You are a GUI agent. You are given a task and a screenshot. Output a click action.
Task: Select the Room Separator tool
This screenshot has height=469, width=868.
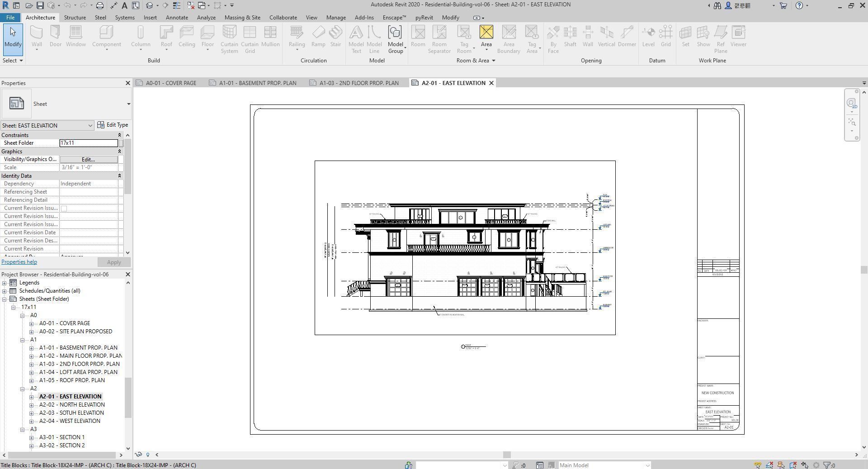pos(439,39)
